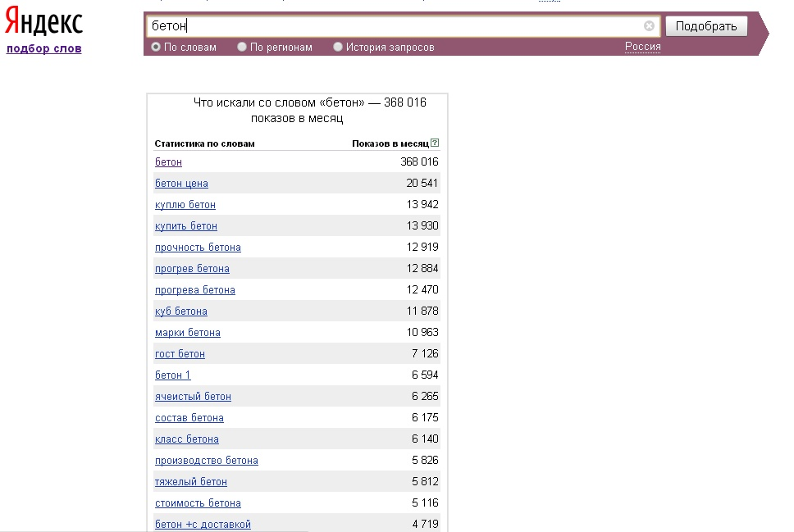Open the Россия region selector

tap(642, 47)
